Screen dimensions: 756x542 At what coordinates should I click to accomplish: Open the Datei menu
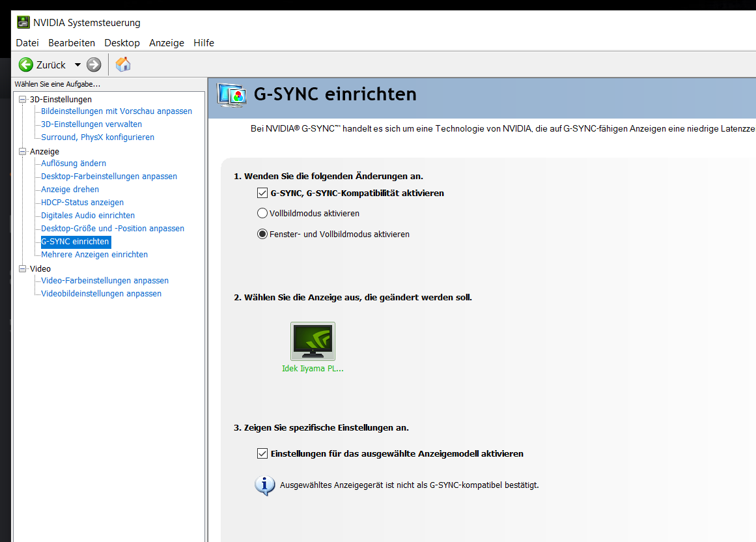pyautogui.click(x=27, y=43)
